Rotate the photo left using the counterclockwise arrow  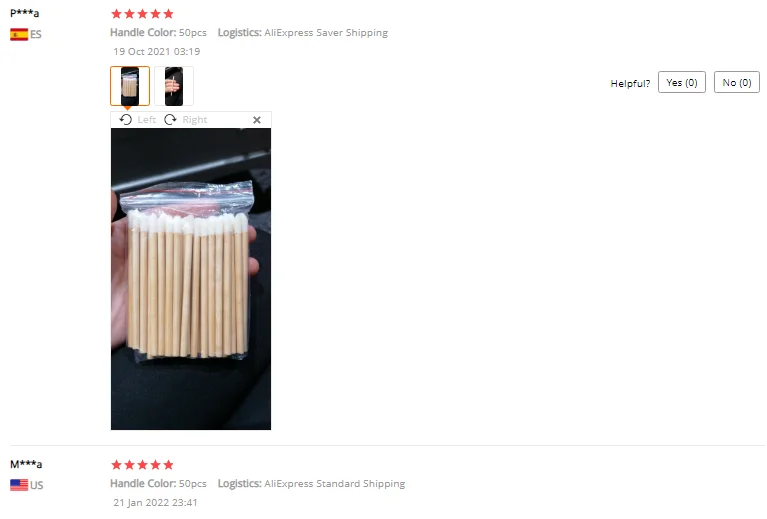click(126, 119)
